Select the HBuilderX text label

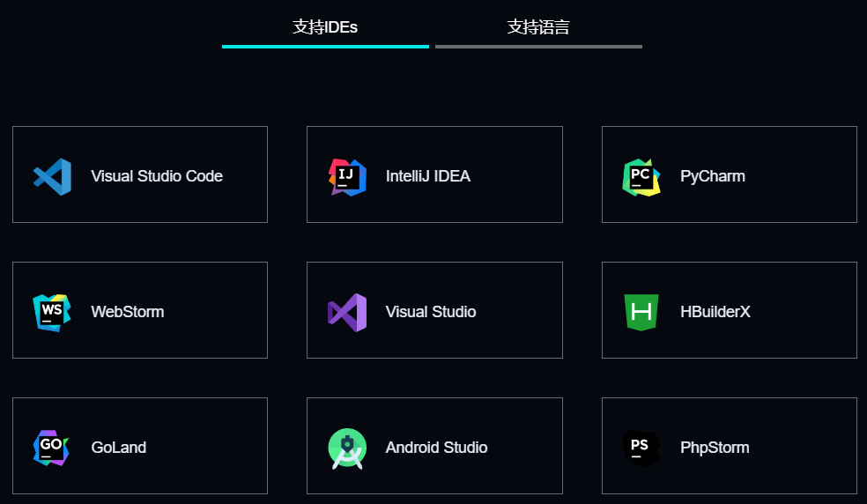pos(715,311)
